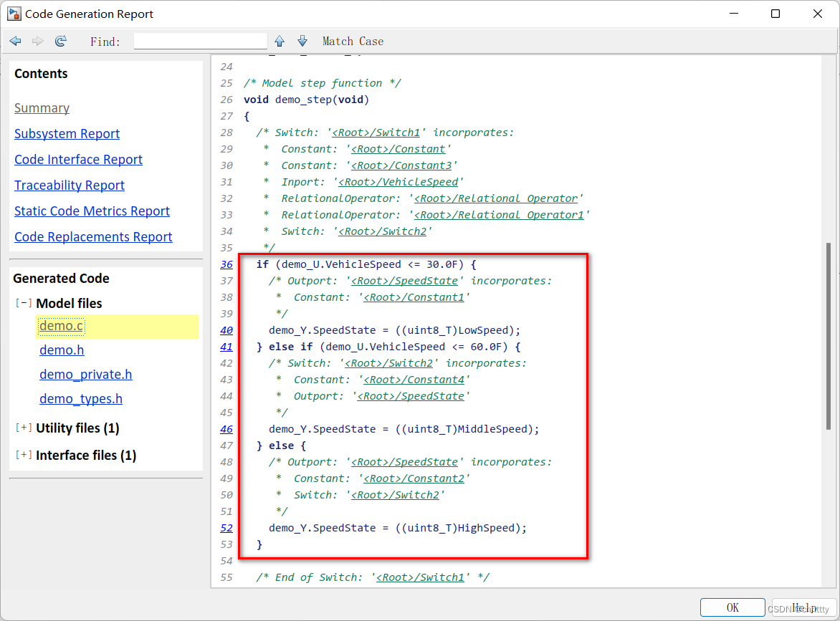Maximize the Code Generation Report window

point(775,14)
